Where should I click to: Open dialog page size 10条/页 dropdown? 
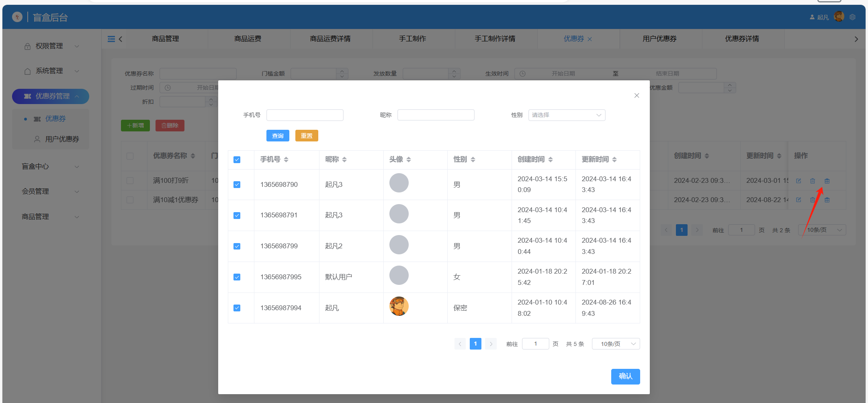616,344
